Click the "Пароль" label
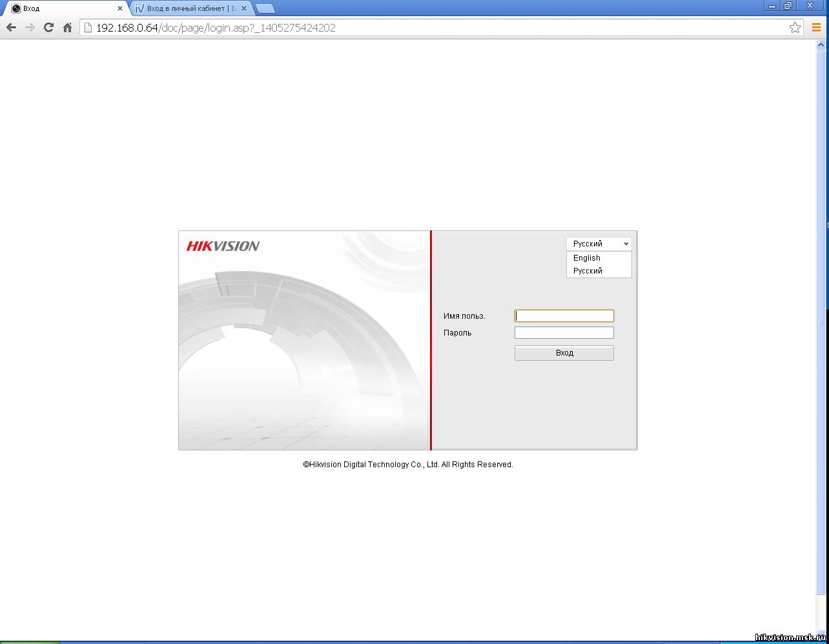Screen dimensions: 829x644 tap(458, 333)
